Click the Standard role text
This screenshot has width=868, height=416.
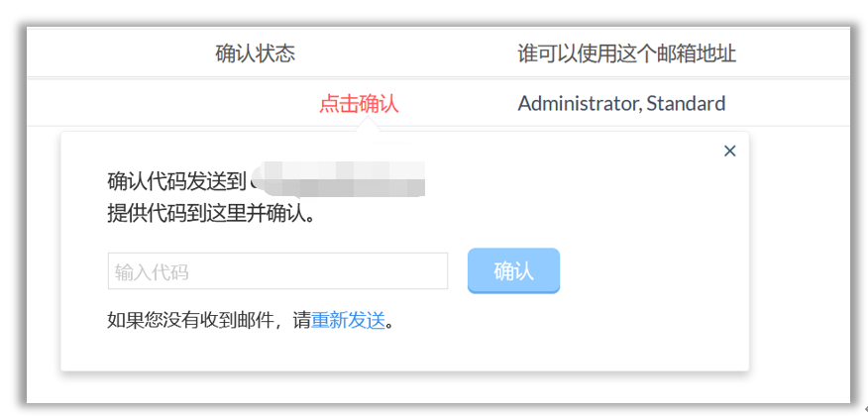pos(686,103)
